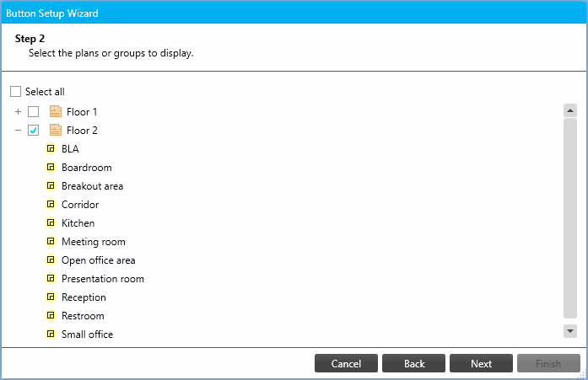Image resolution: width=588 pixels, height=380 pixels.
Task: Click the BLA group icon
Action: 51,148
